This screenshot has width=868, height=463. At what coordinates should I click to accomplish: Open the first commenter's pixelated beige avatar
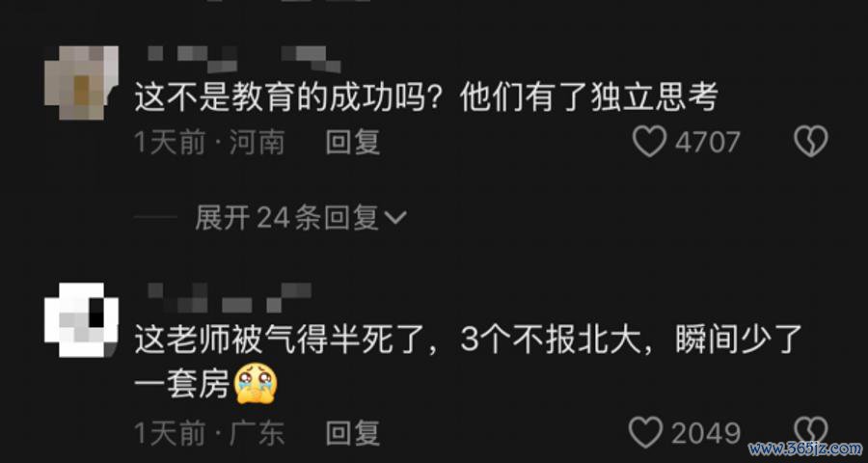click(82, 83)
